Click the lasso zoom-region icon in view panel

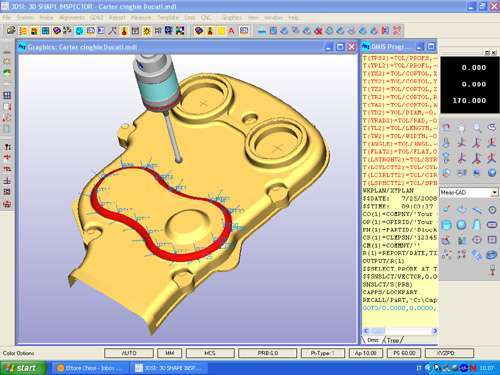point(492,127)
